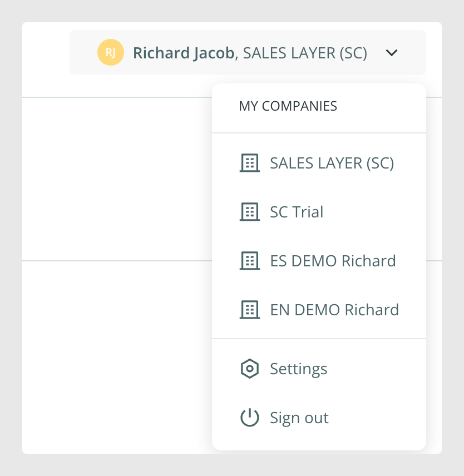Click the comma-separated account title bar background near the avatar
The image size is (464, 476).
point(83,52)
